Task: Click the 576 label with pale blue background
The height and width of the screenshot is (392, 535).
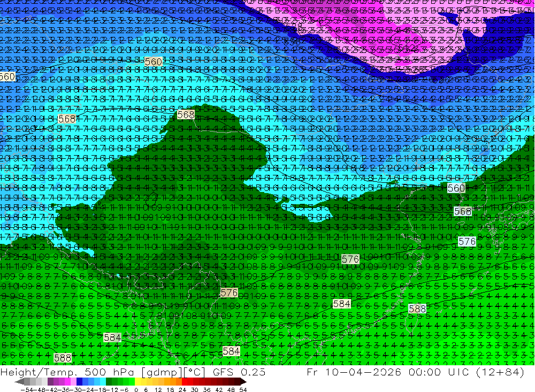Action: tap(467, 242)
